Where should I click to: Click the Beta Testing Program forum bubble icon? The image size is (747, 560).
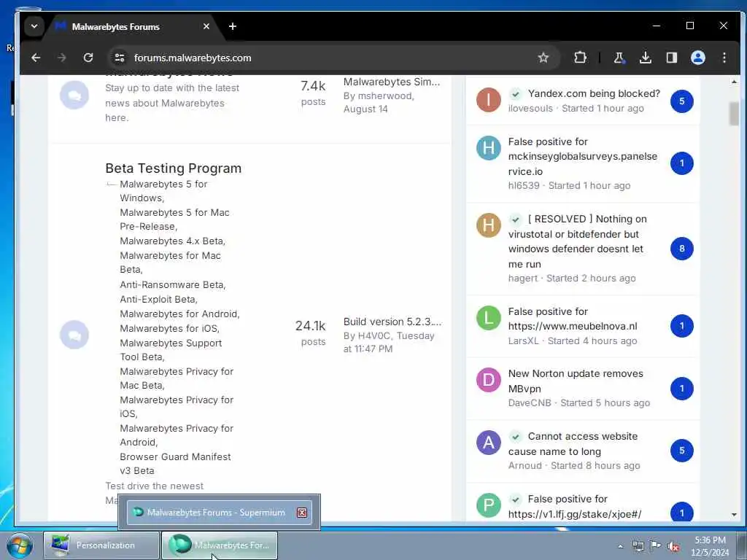point(74,335)
